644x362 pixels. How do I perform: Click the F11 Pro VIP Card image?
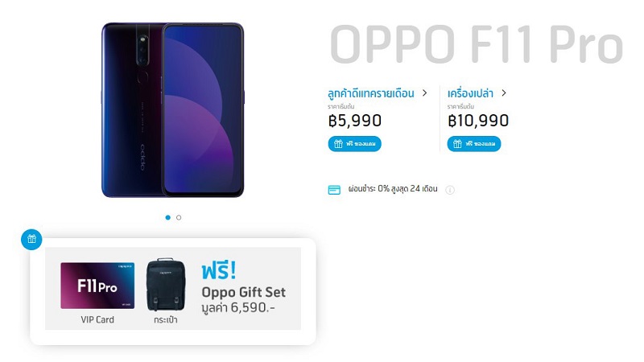[x=97, y=286]
